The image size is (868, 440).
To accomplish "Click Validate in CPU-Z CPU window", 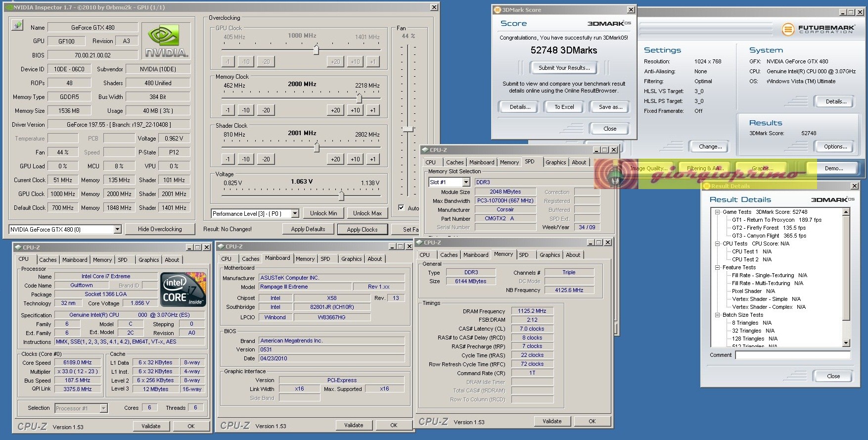I will point(151,426).
